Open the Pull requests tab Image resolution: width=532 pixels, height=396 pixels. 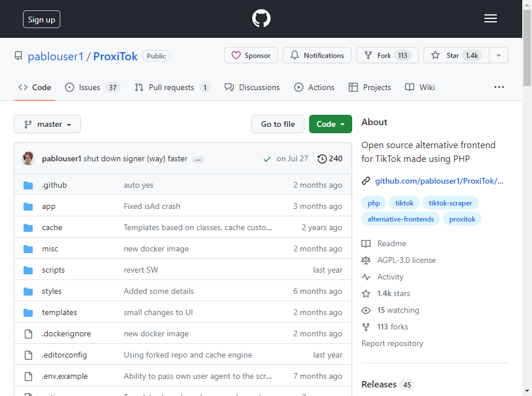click(x=172, y=87)
